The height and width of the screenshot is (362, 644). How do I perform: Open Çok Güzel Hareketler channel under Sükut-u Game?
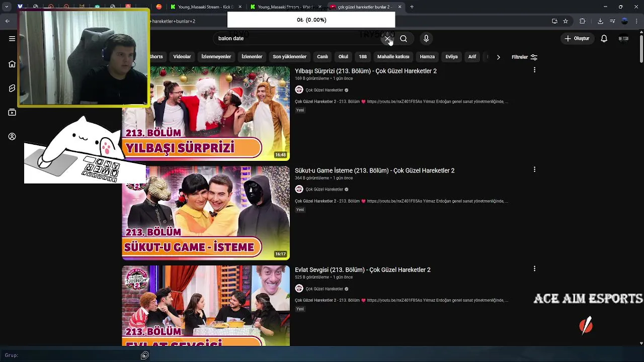pyautogui.click(x=324, y=190)
